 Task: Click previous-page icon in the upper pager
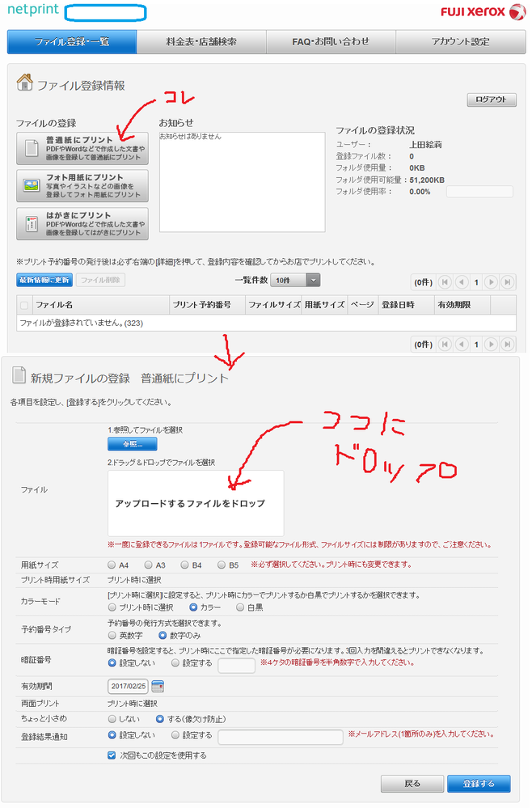point(462,282)
